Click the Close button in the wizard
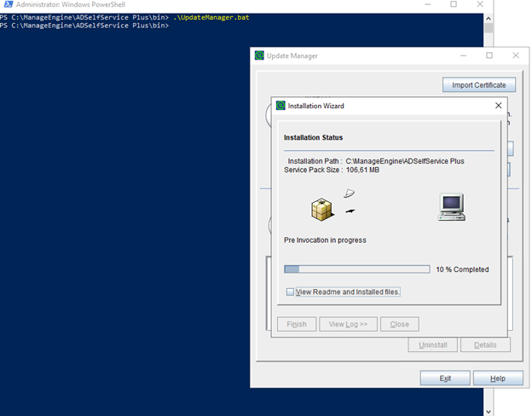This screenshot has width=532, height=416. click(x=399, y=324)
